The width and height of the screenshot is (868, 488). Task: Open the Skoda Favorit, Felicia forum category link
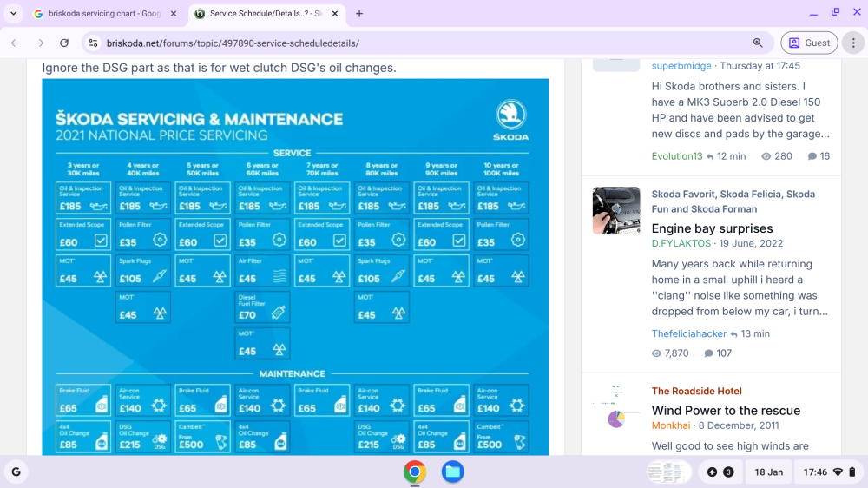pyautogui.click(x=733, y=201)
